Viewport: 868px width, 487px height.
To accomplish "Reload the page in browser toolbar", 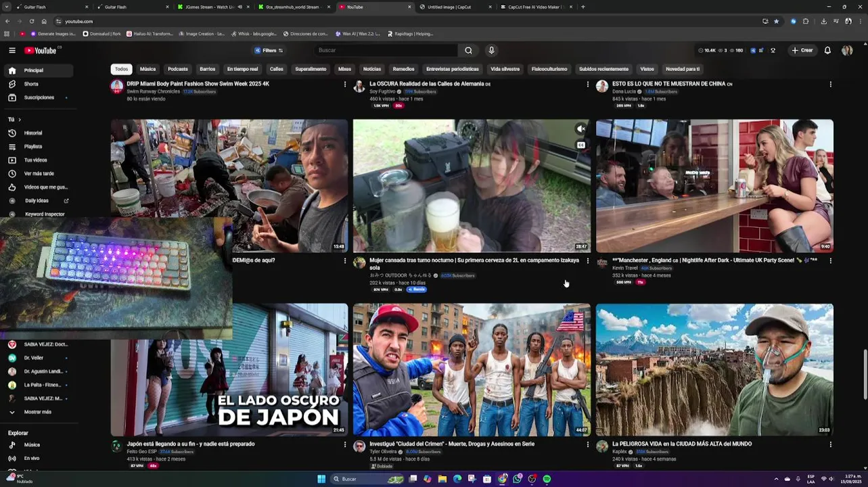I will [x=31, y=21].
